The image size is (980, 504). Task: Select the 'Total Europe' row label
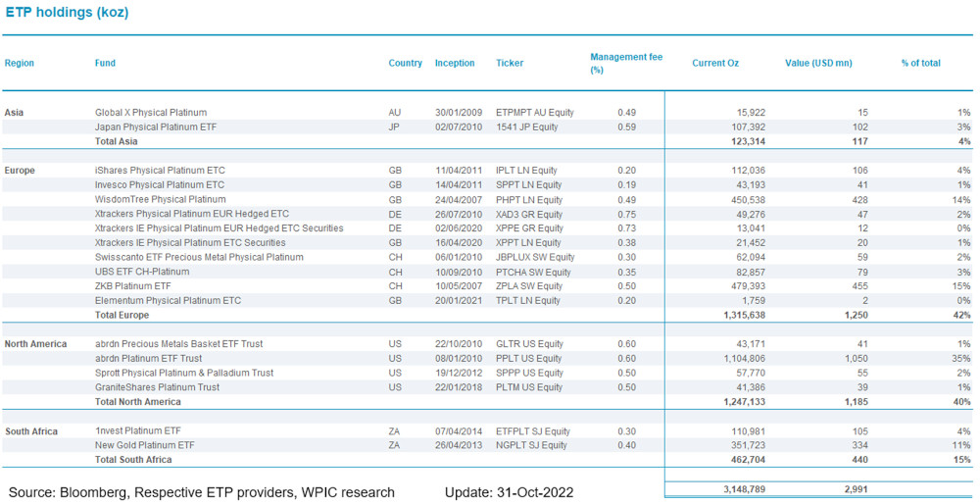click(122, 315)
